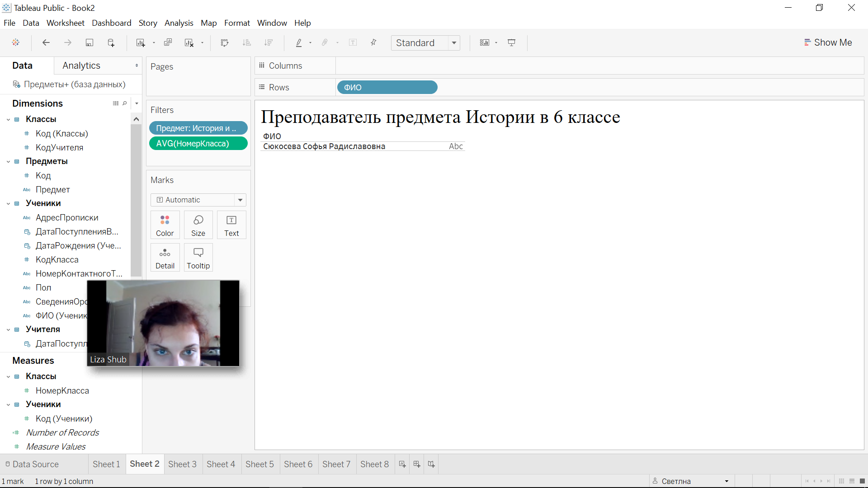Click the Fix axes pin icon

pos(373,42)
